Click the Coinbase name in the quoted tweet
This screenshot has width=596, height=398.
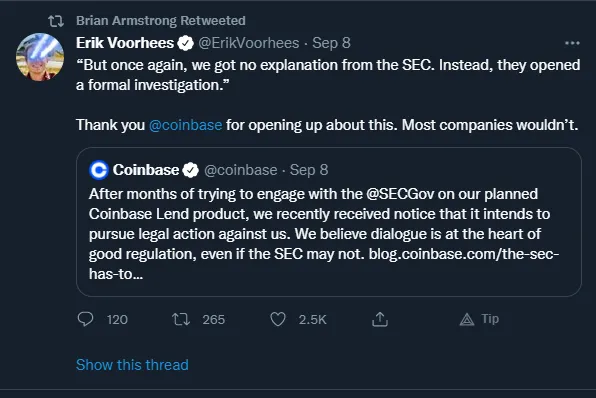(x=146, y=170)
